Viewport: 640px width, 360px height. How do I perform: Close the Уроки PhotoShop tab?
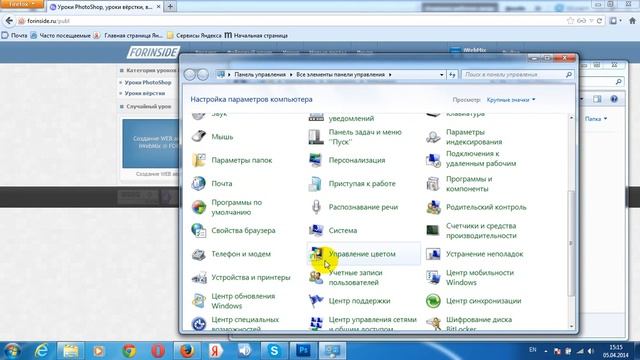[x=158, y=7]
